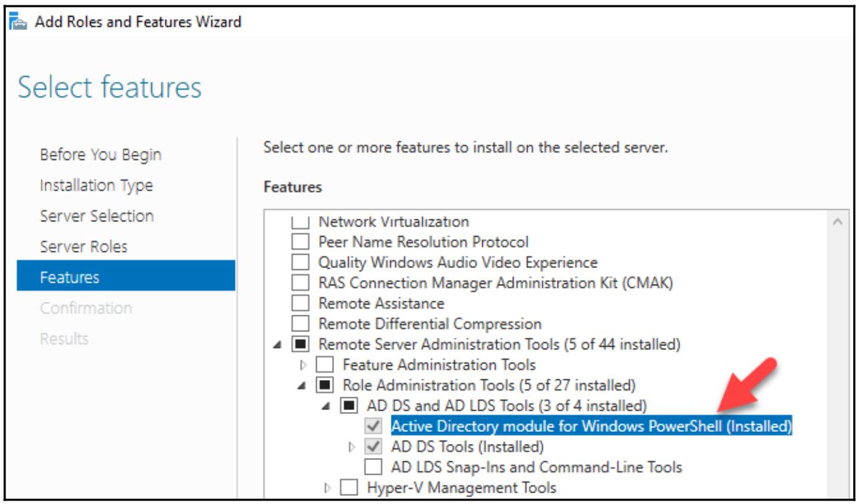
Task: Switch to the Server Selection step
Action: pos(97,216)
